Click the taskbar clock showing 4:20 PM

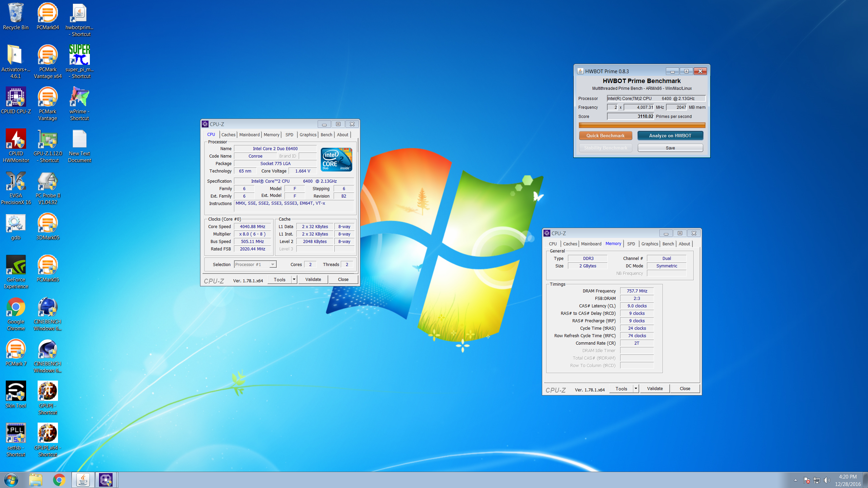(848, 480)
